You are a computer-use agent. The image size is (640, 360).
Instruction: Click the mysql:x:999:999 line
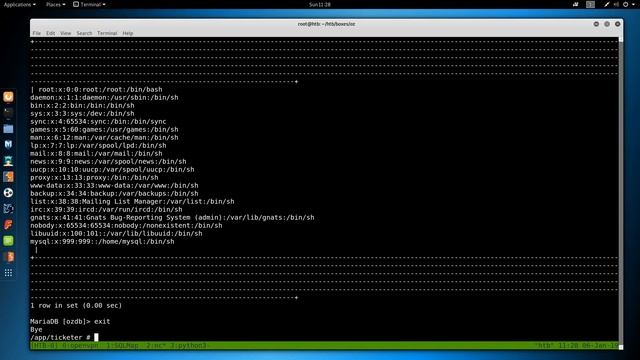[102, 242]
